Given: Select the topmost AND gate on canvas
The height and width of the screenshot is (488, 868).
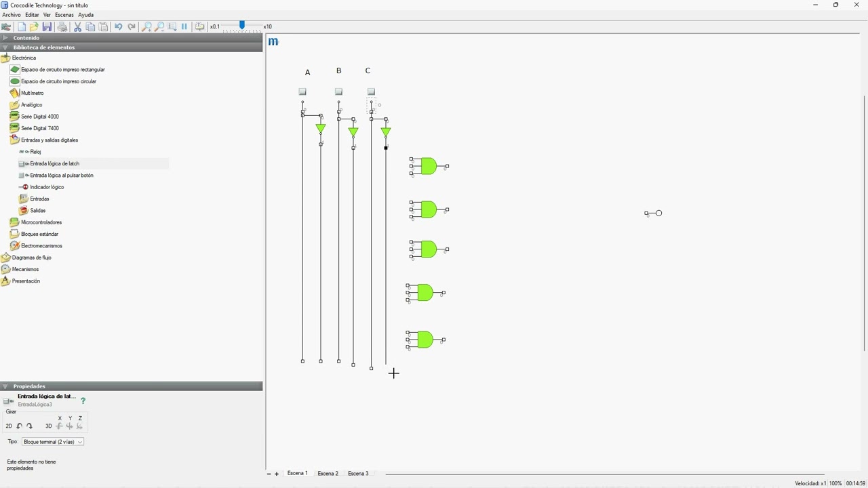Looking at the screenshot, I should 429,166.
